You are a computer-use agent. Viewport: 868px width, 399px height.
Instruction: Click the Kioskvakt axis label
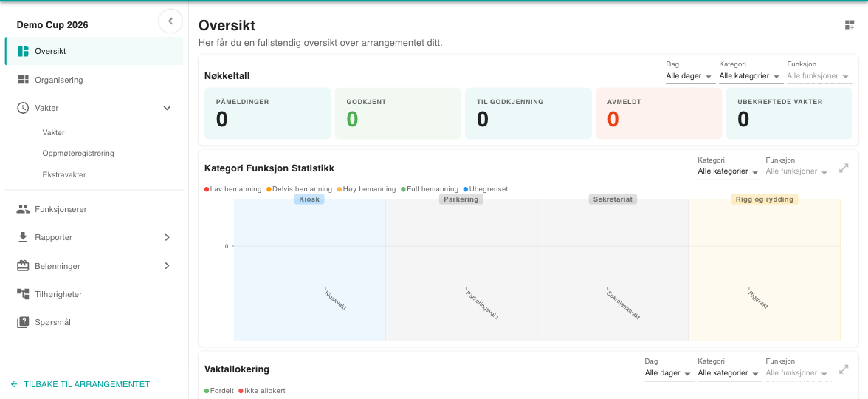coord(335,299)
